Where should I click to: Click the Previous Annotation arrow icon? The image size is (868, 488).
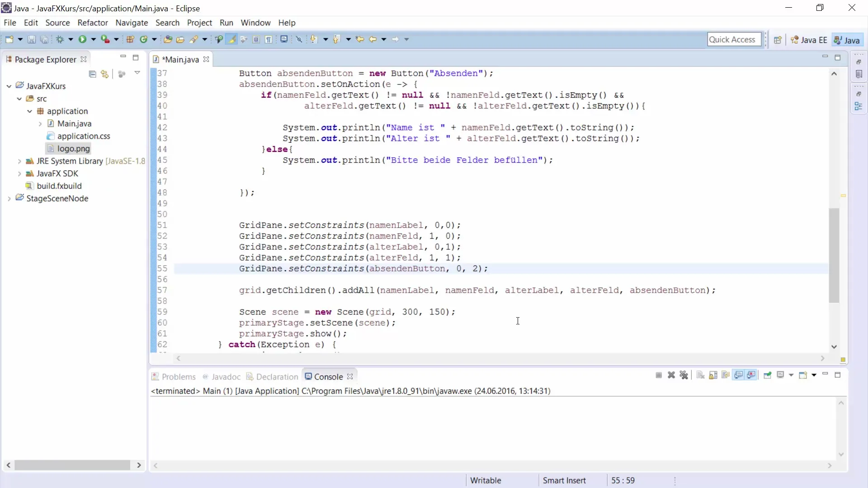336,39
